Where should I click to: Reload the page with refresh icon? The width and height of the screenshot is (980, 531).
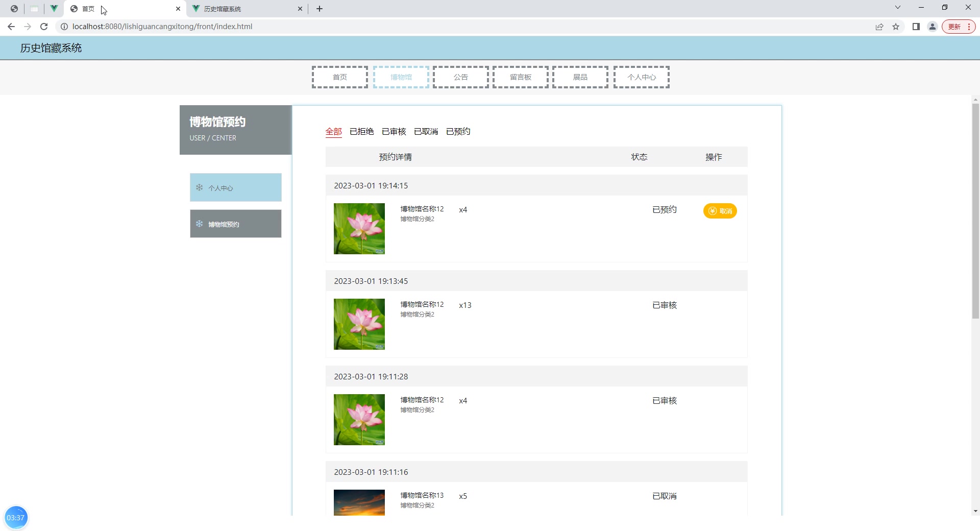pos(44,27)
